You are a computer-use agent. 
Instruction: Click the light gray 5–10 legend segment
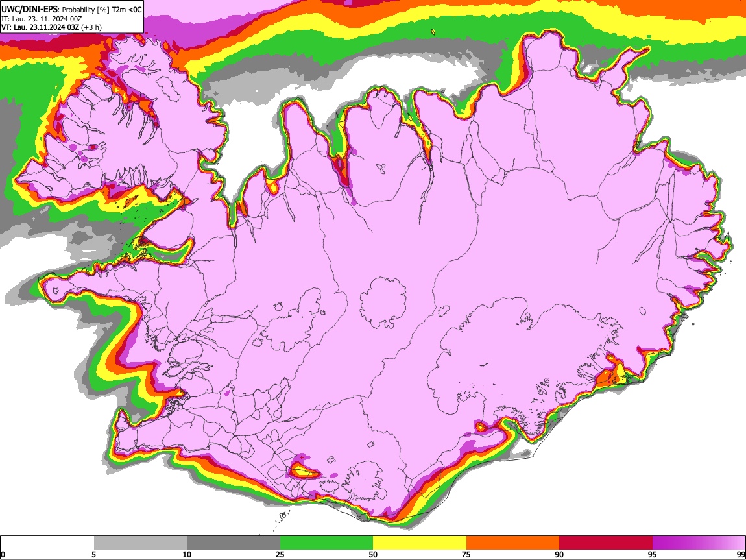(x=140, y=543)
